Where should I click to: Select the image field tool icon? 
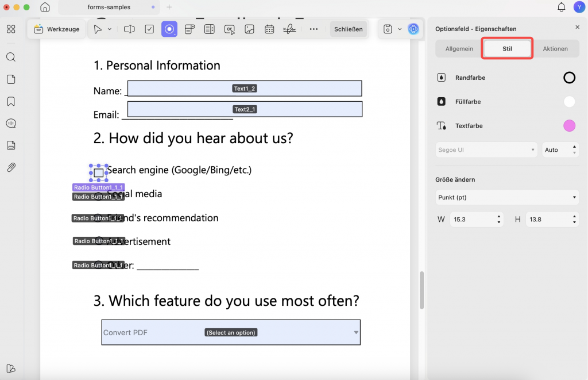249,29
